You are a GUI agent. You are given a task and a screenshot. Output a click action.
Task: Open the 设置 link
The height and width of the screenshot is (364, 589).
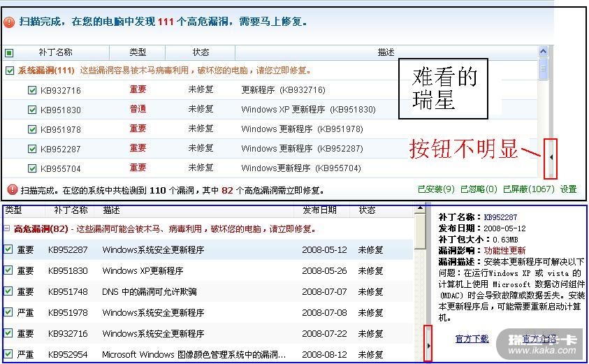pyautogui.click(x=568, y=189)
